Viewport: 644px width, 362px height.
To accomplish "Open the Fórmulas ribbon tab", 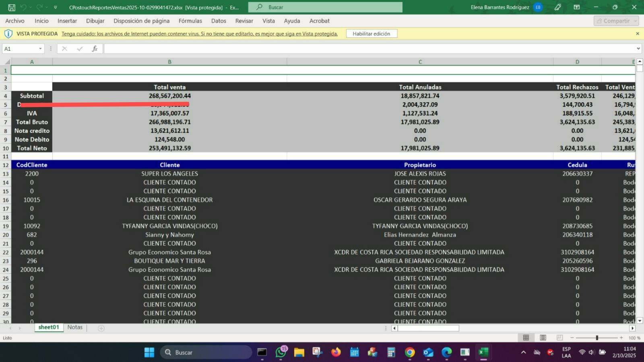I will [x=190, y=21].
